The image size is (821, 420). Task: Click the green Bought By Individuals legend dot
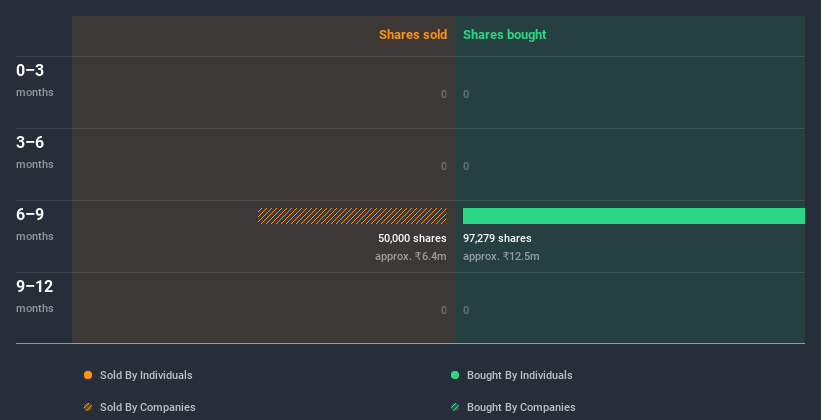tap(455, 375)
